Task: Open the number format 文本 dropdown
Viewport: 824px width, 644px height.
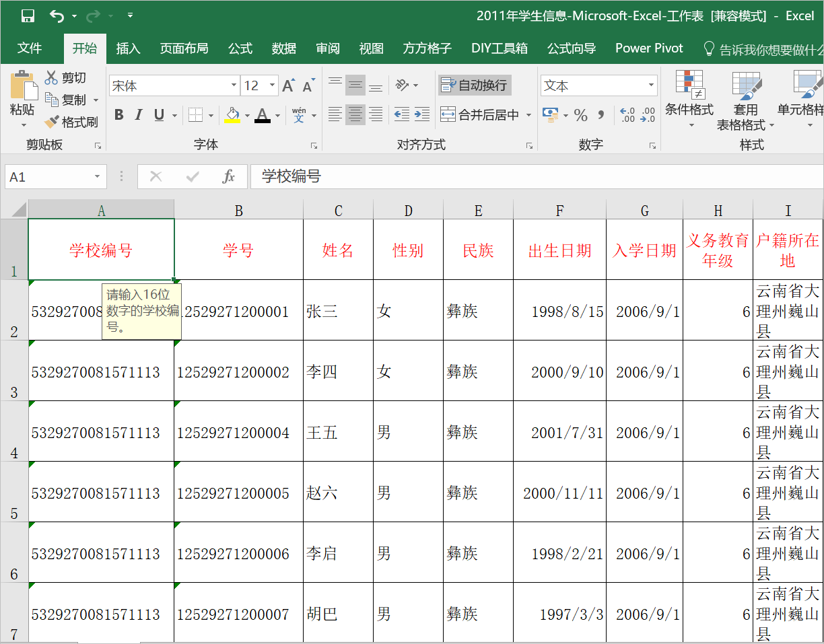Action: coord(651,85)
